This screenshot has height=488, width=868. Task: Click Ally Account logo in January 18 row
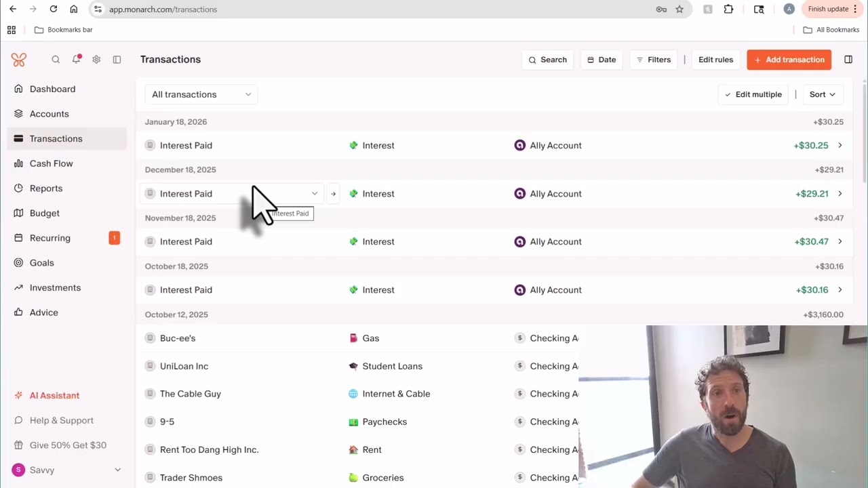click(520, 145)
